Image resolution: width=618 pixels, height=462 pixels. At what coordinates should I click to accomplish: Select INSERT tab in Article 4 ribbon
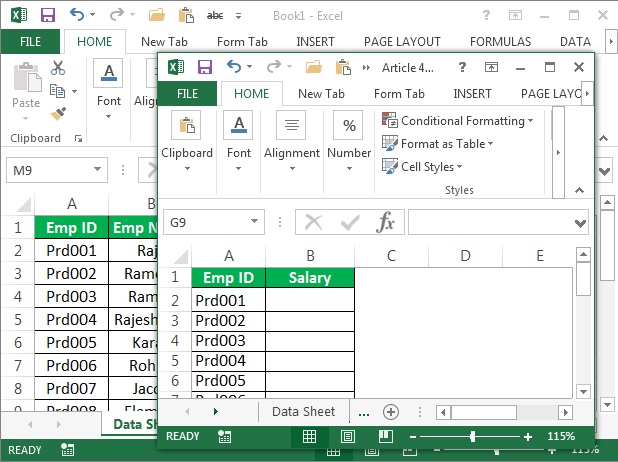point(472,94)
